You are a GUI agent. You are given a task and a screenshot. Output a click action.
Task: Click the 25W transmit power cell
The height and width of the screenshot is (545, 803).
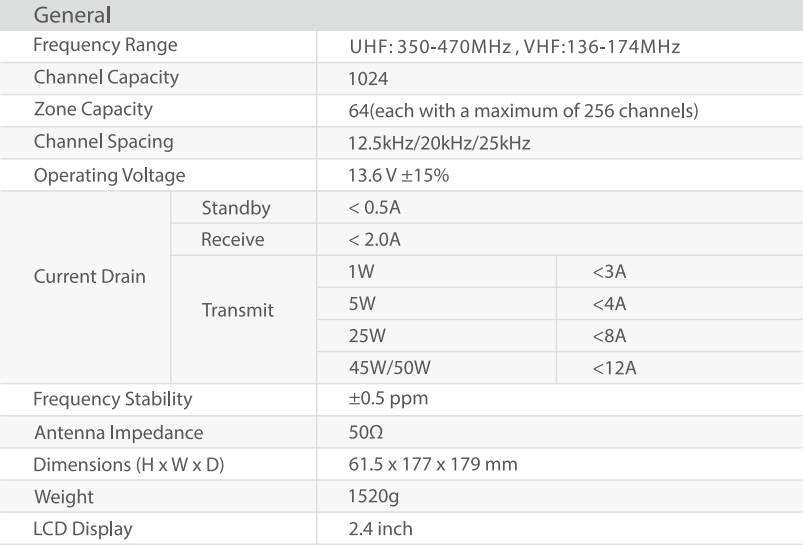click(365, 336)
